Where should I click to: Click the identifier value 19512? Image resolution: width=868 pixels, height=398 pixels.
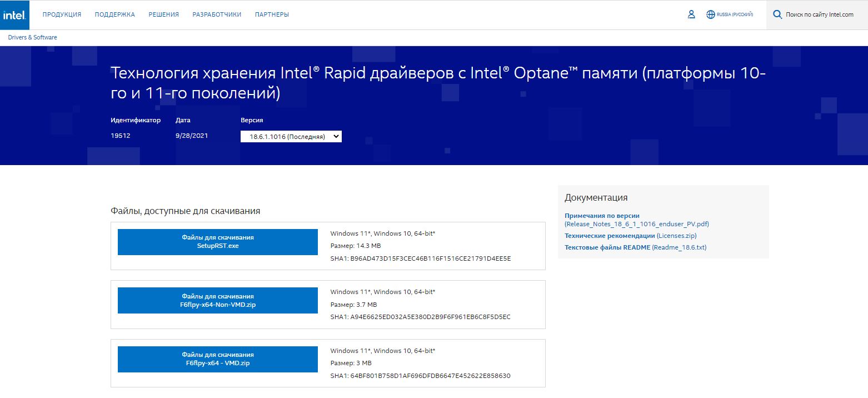click(120, 135)
